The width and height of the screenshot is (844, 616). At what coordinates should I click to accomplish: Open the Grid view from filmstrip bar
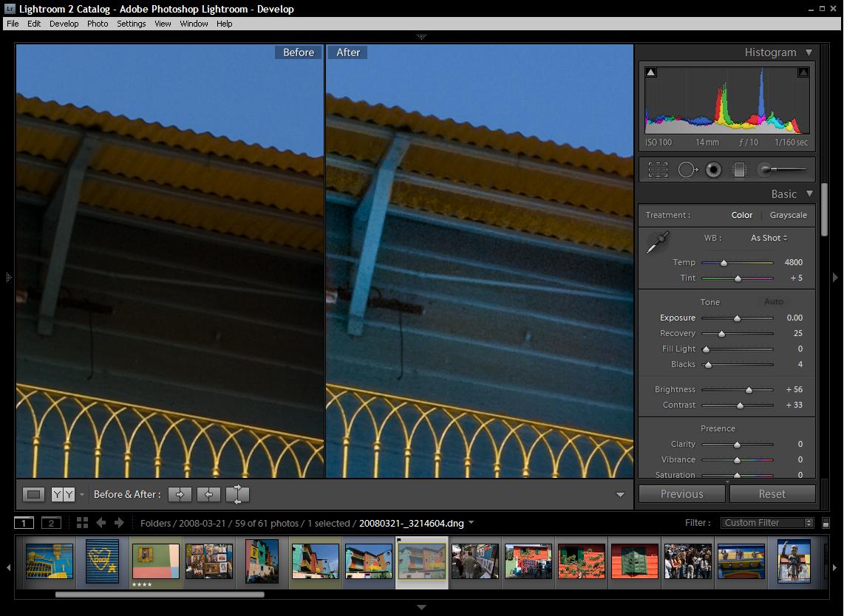pos(82,523)
